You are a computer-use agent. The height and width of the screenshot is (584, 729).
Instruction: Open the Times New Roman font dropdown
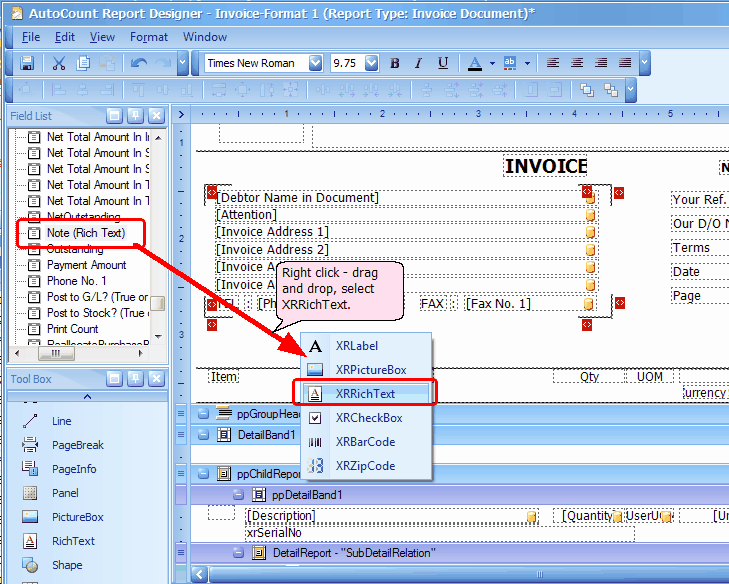(x=315, y=63)
